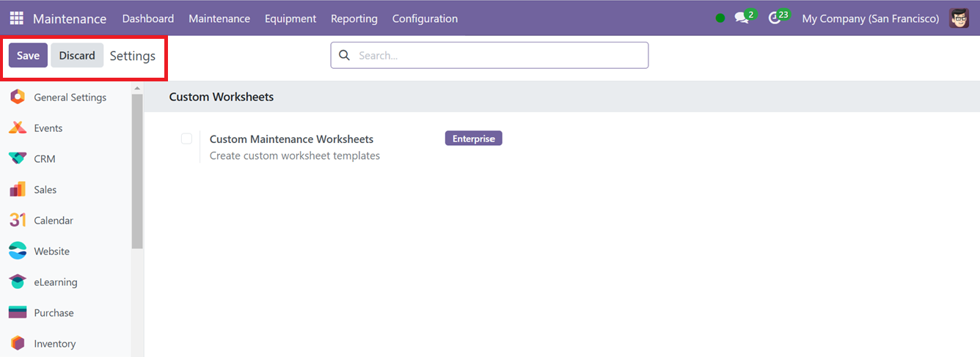Select Sales label in the sidebar

pos(45,189)
